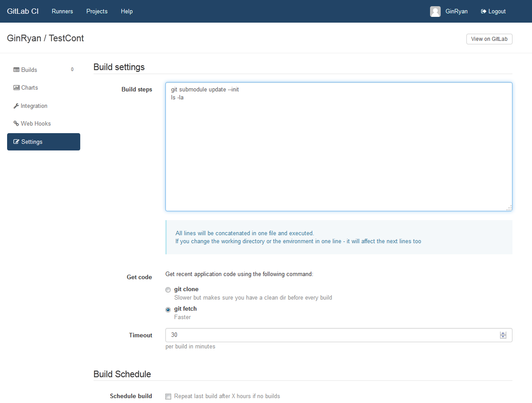Click the 'Get code' field label
This screenshot has width=532, height=403.
[x=139, y=277]
